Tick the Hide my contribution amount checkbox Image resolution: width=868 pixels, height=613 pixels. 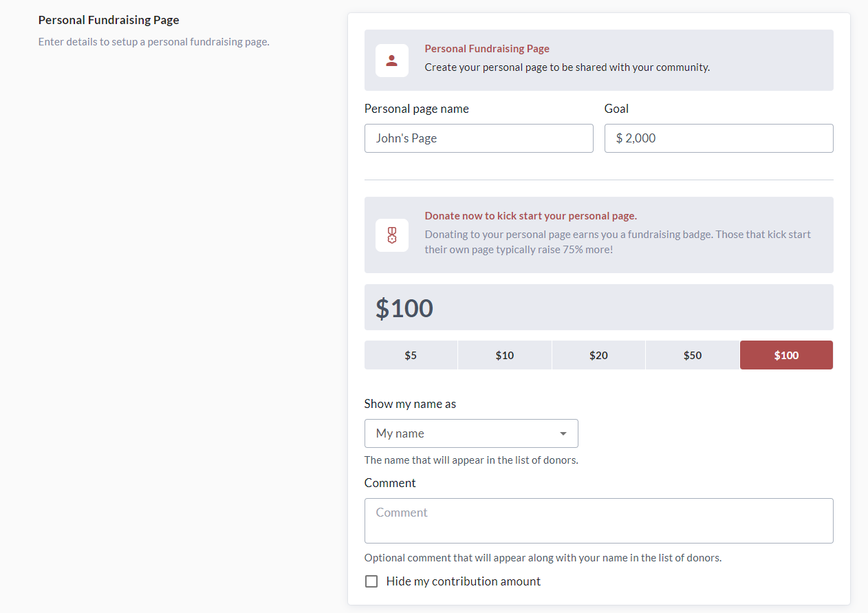(x=371, y=581)
